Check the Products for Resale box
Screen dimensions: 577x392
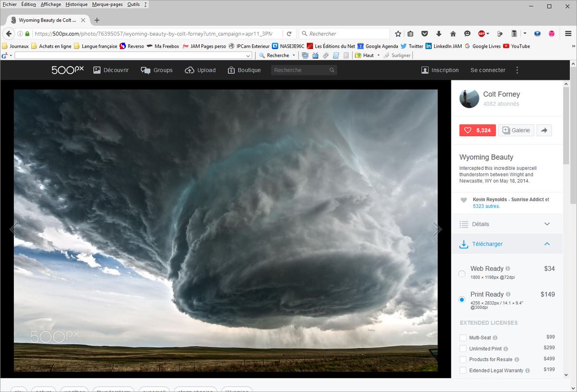(463, 359)
